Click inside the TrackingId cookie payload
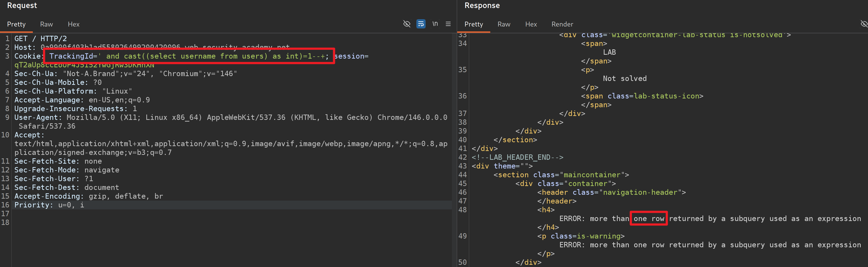The height and width of the screenshot is (267, 868). coord(189,56)
